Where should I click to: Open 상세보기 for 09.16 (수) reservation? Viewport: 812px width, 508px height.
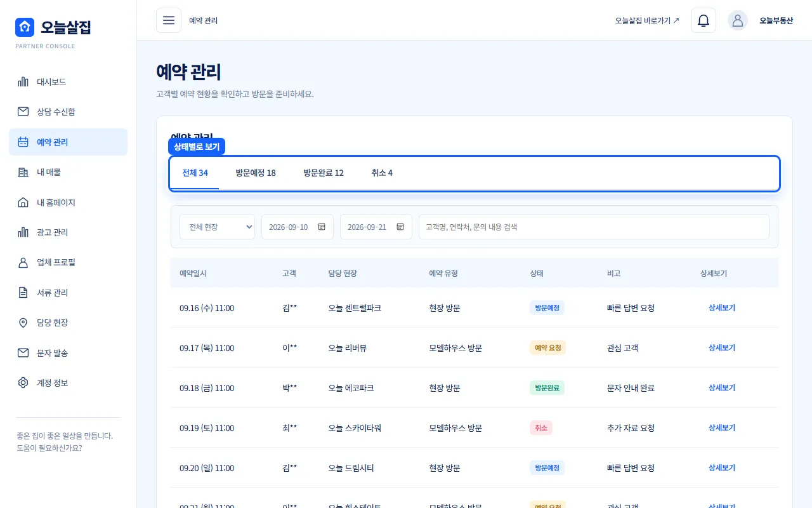point(722,307)
